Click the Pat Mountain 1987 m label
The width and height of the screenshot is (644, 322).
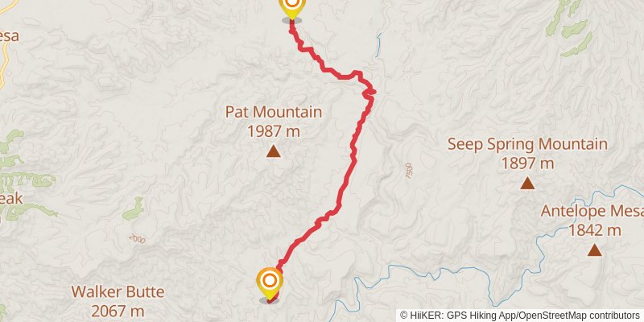coord(274,122)
